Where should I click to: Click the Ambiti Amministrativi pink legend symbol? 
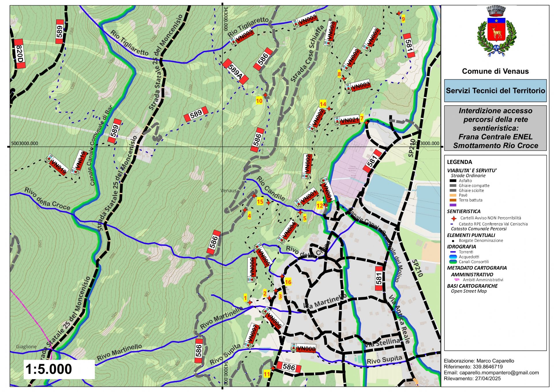point(456,280)
